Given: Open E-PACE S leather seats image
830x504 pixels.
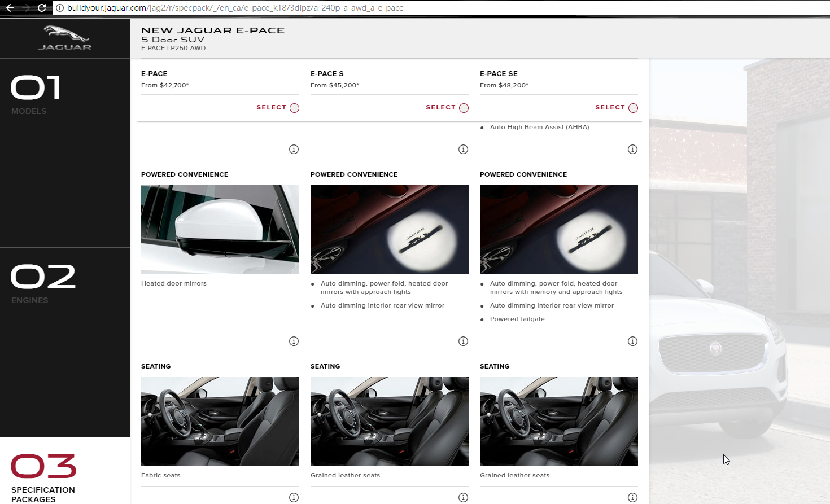Looking at the screenshot, I should [x=390, y=422].
